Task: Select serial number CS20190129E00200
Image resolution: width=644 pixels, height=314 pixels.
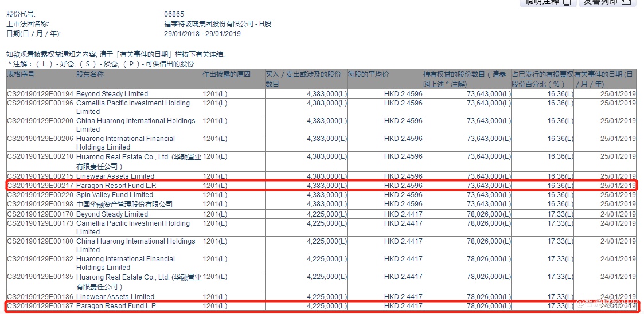Action: point(40,121)
